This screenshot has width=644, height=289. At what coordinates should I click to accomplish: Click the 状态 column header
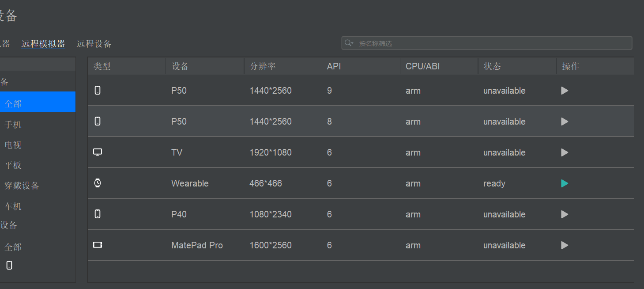coord(492,66)
